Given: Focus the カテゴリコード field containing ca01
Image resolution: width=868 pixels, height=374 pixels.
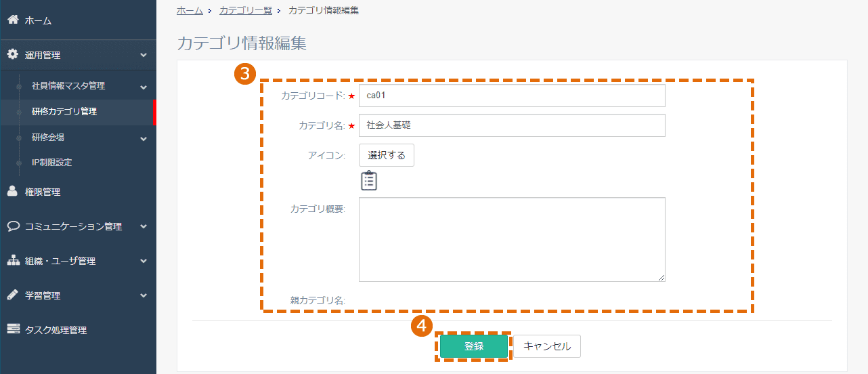Looking at the screenshot, I should [512, 96].
